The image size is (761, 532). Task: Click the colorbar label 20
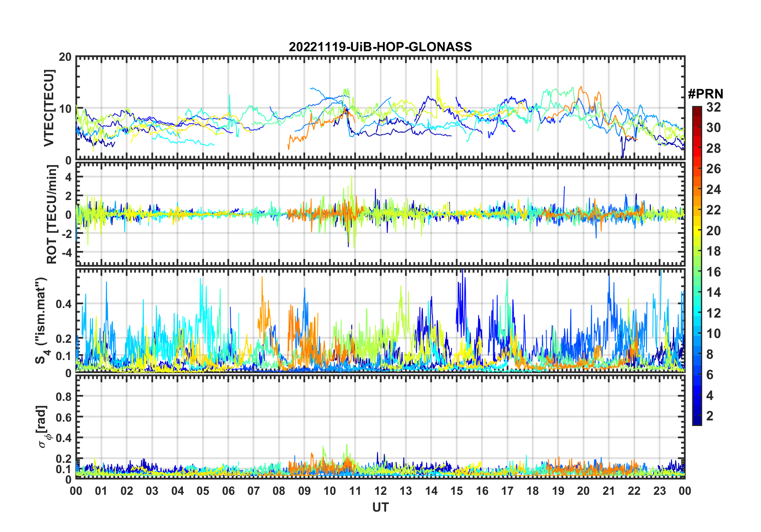713,230
